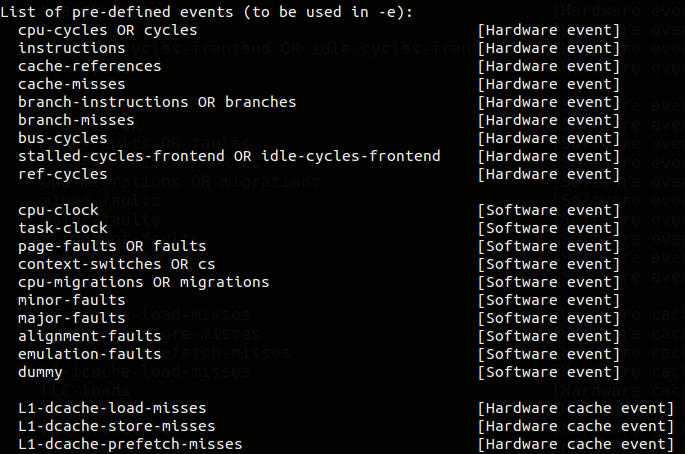Select the instructions event text
Viewport: 685px width, 454px height.
click(71, 48)
